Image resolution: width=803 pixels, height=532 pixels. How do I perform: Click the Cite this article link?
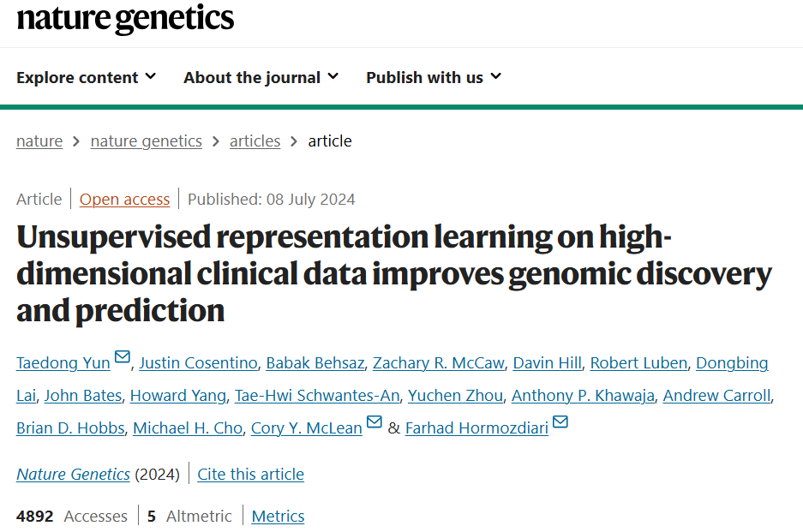click(250, 475)
